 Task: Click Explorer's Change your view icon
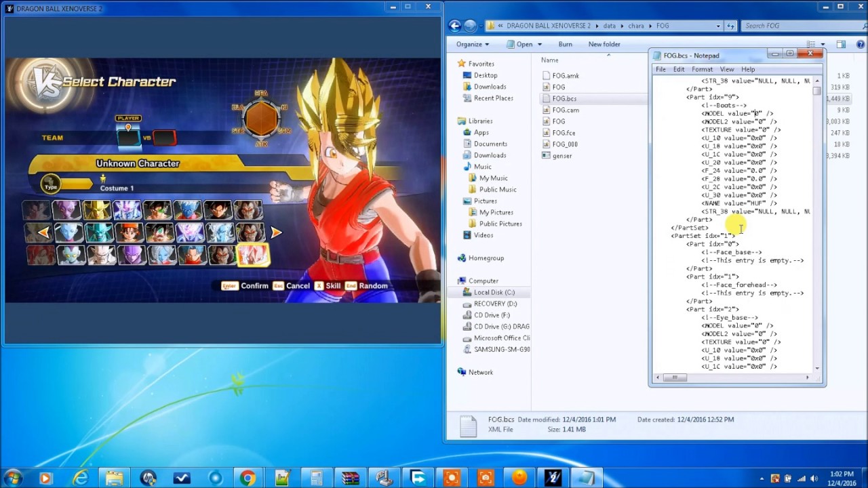[x=811, y=44]
